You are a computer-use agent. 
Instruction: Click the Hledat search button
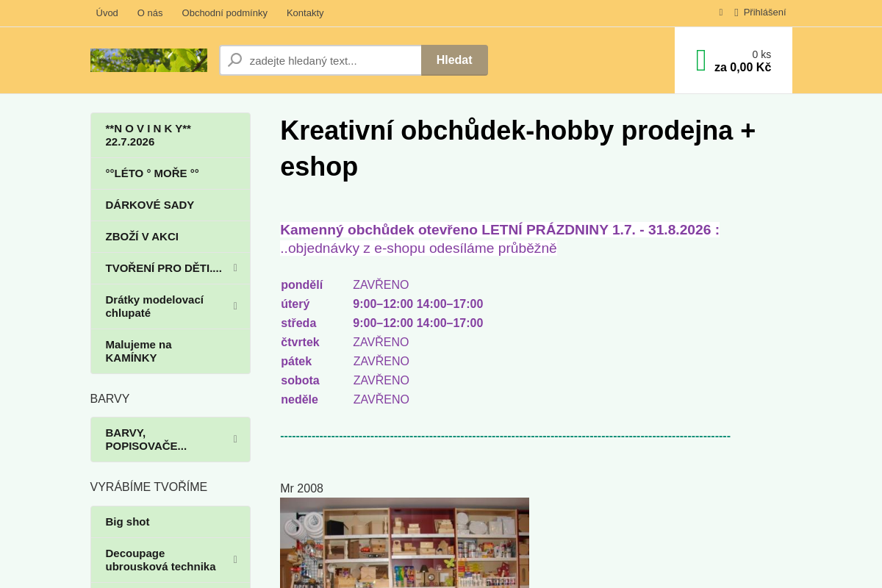(454, 60)
